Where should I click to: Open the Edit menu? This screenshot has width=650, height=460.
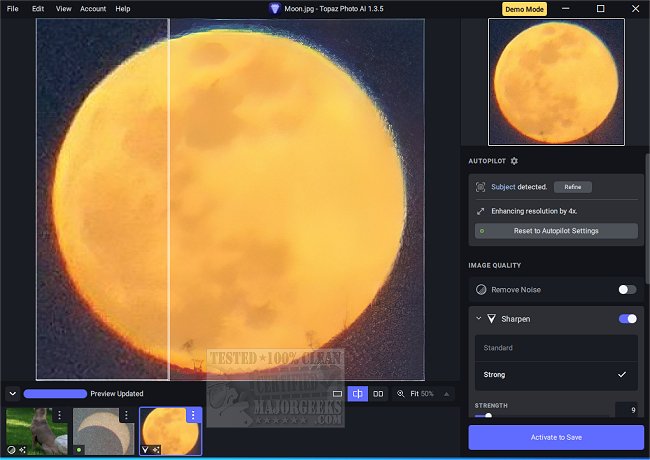[38, 9]
